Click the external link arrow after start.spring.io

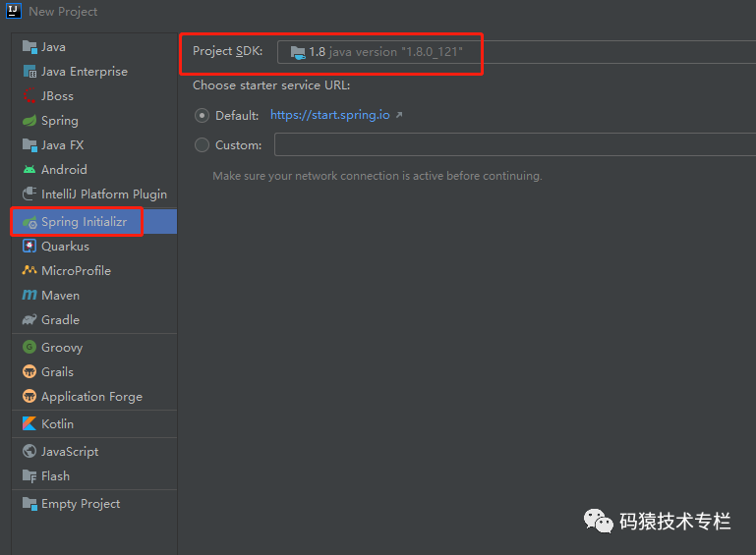[399, 115]
